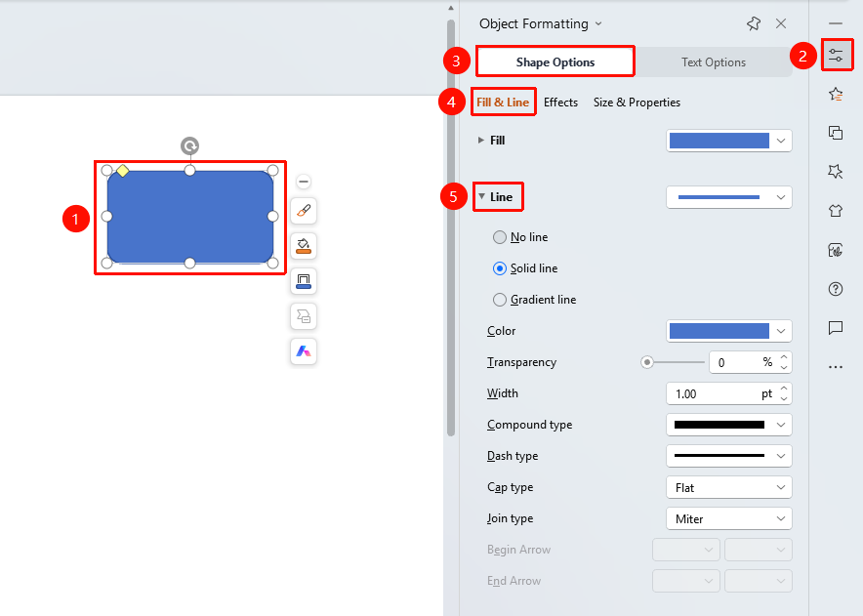863x616 pixels.
Task: Click the rotation handle above the shape
Action: pyautogui.click(x=190, y=145)
